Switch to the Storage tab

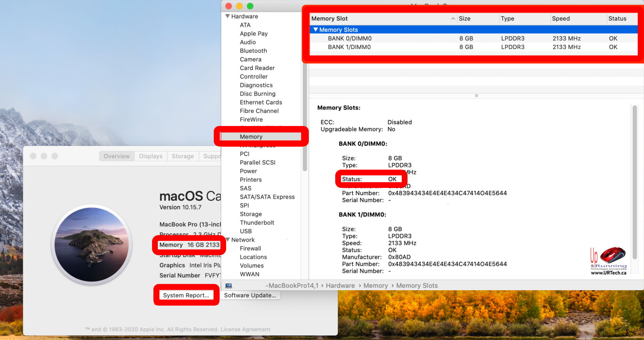[x=182, y=156]
